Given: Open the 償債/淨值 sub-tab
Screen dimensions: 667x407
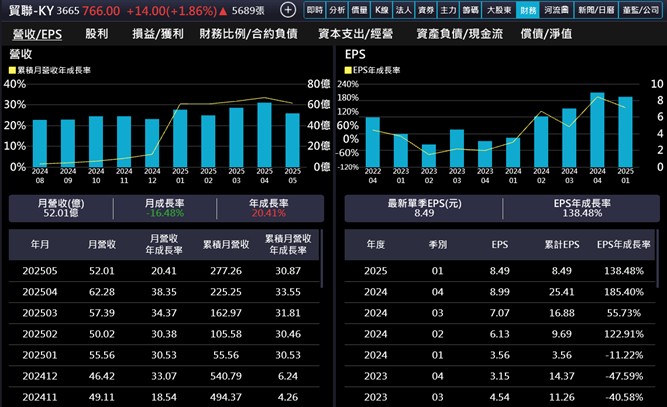Looking at the screenshot, I should coord(546,34).
